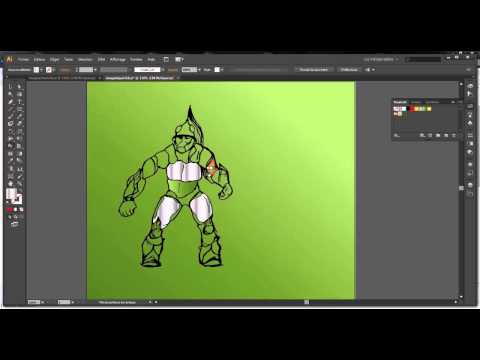
Task: Select the Lasso tool
Action: coord(20,94)
